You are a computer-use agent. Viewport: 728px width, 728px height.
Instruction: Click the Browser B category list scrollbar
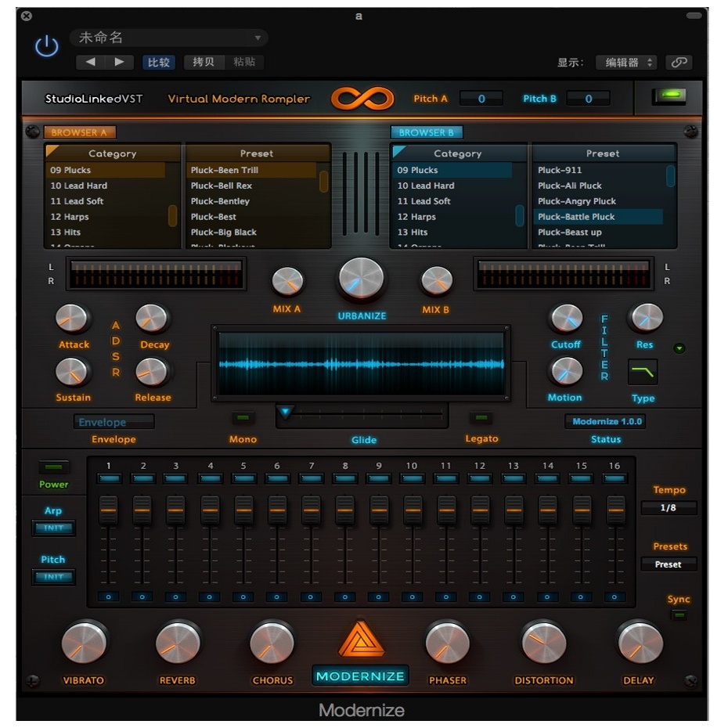(x=520, y=216)
